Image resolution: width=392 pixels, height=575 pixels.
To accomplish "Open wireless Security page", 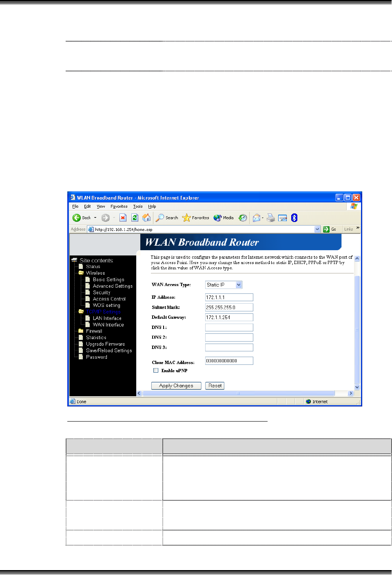I will 102,293.
